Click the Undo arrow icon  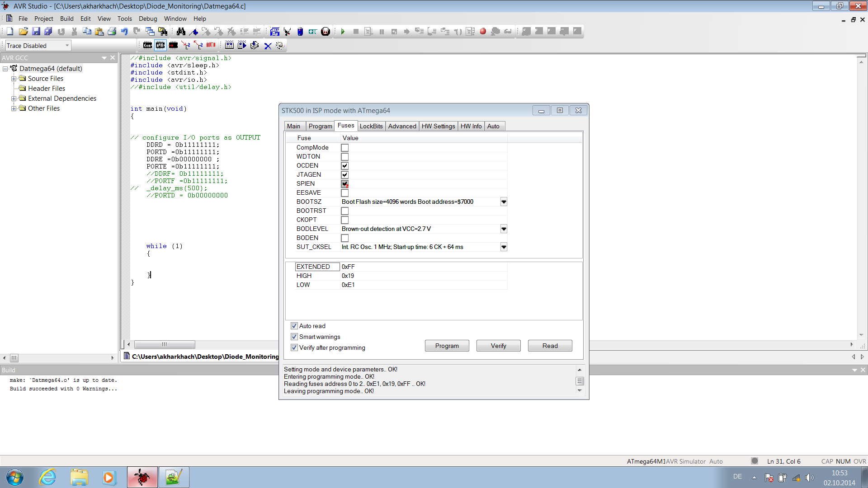(124, 31)
